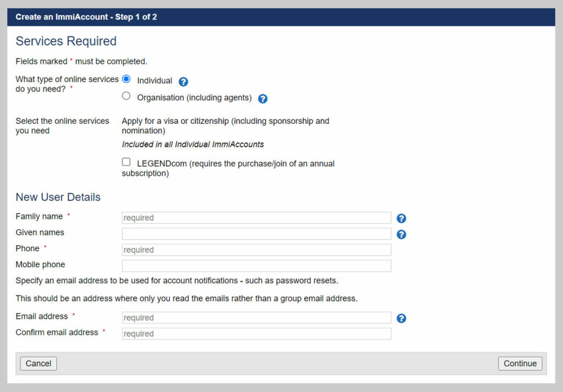Click the Family name input field
This screenshot has height=392, width=563.
point(256,218)
